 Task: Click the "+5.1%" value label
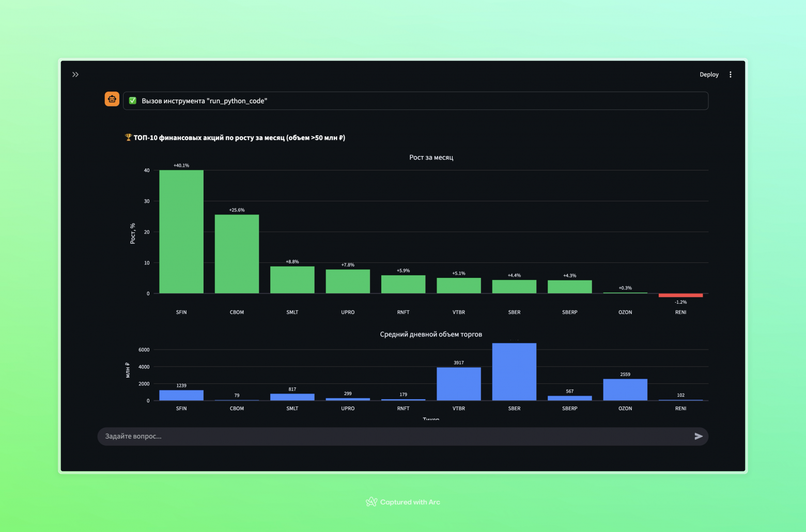click(x=459, y=273)
